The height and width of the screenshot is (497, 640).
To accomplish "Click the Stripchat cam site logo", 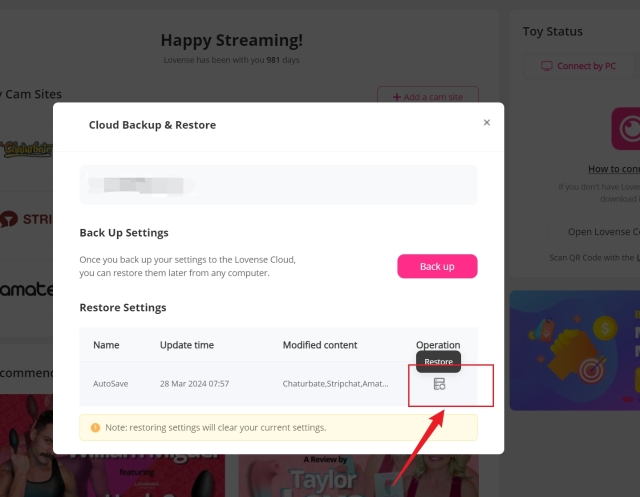I will (26, 219).
